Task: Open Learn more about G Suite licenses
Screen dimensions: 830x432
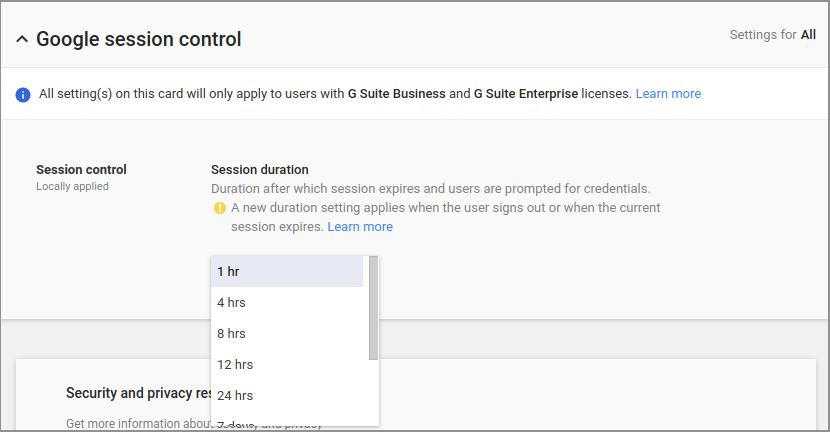Action: click(x=668, y=94)
